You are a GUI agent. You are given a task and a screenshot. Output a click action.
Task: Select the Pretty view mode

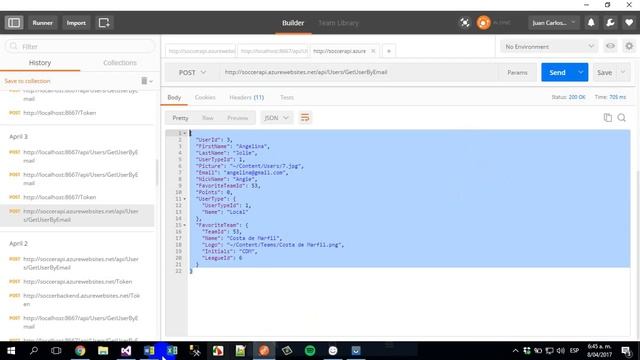tap(180, 118)
